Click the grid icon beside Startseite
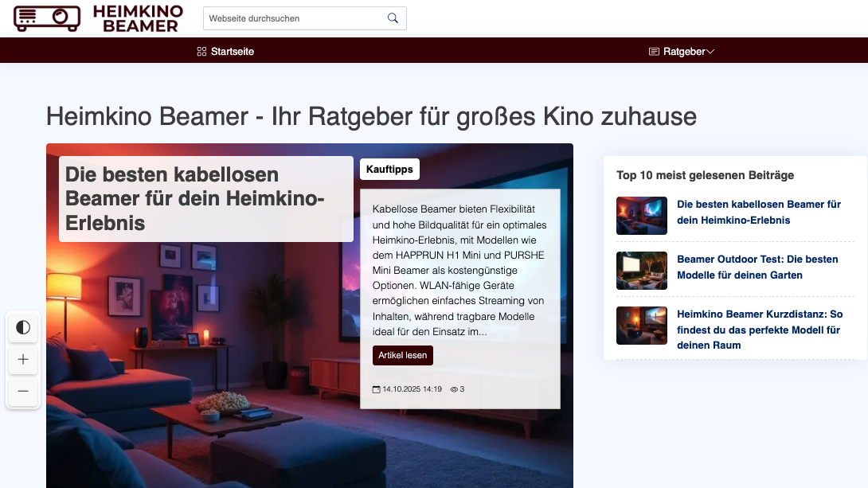Screen dimensions: 868x488 click(201, 51)
